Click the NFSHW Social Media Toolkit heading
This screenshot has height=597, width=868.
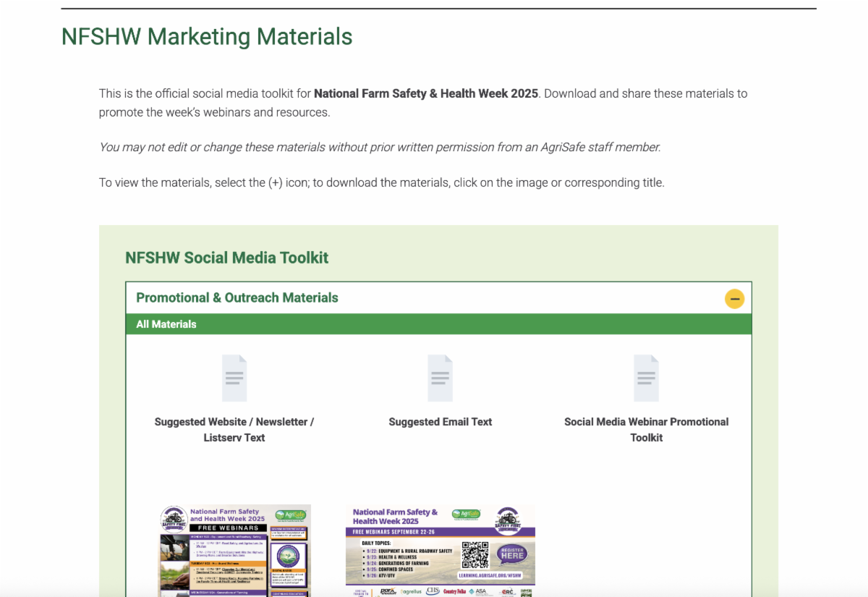click(227, 258)
